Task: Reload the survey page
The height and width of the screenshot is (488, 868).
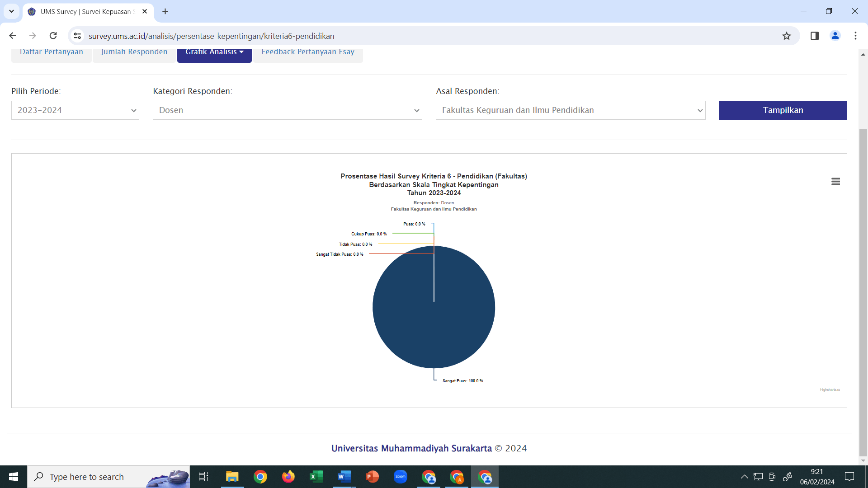Action: pyautogui.click(x=53, y=36)
